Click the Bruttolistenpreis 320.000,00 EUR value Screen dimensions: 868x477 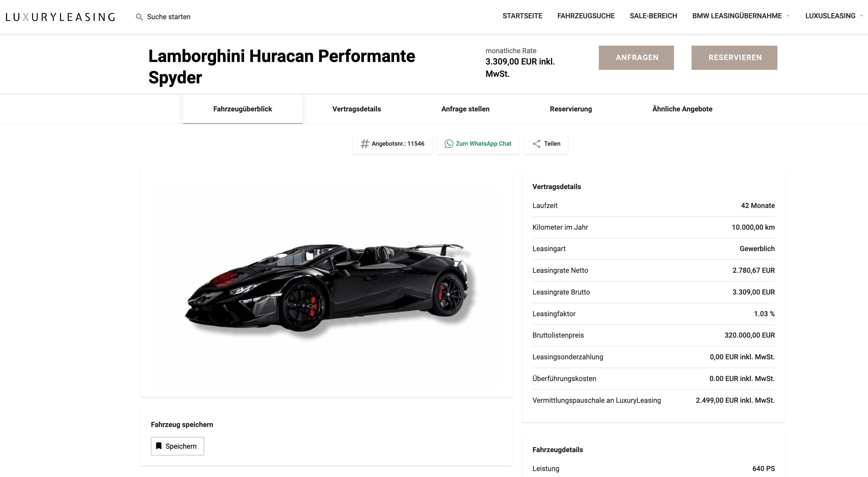pyautogui.click(x=750, y=335)
